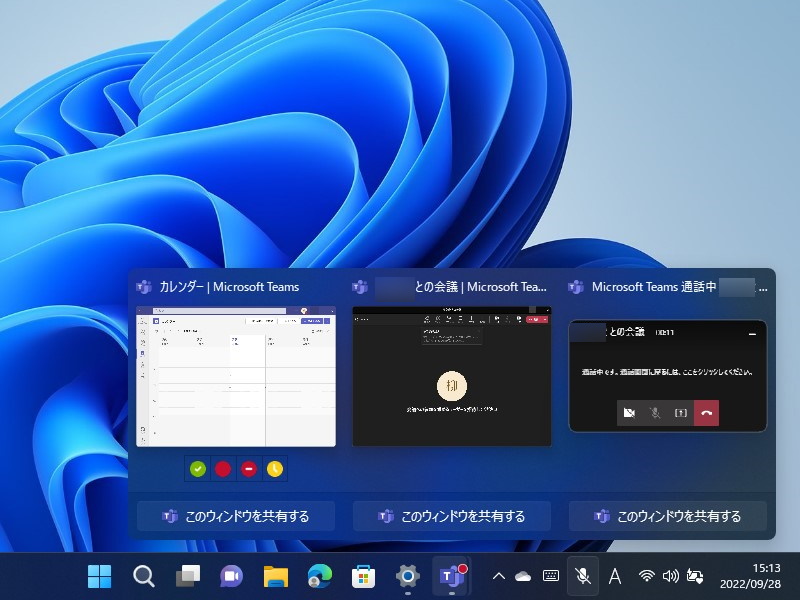Image resolution: width=800 pixels, height=600 pixels.
Task: Select カレンダー | Microsoft Teams thumbnail
Action: tap(236, 377)
